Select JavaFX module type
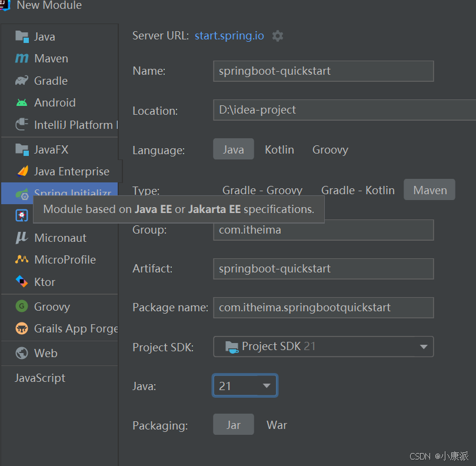 point(59,149)
